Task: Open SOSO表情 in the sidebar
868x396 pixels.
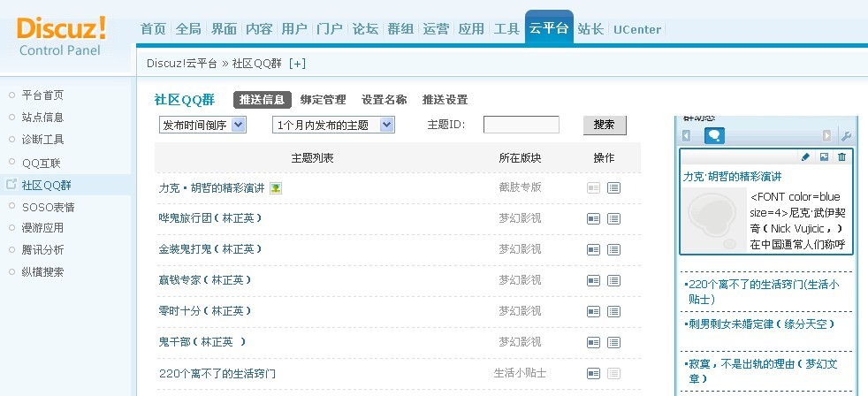Action: pyautogui.click(x=48, y=207)
